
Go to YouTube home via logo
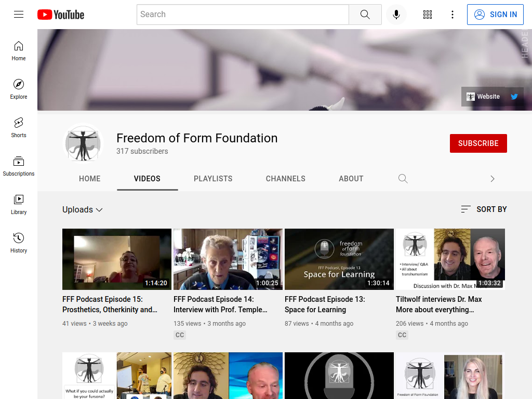click(x=61, y=15)
